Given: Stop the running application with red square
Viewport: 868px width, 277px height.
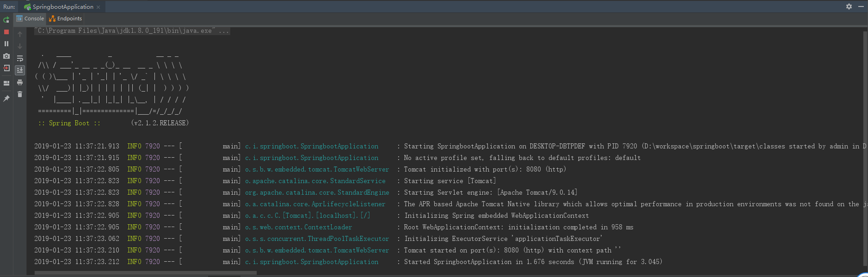Looking at the screenshot, I should tap(6, 32).
